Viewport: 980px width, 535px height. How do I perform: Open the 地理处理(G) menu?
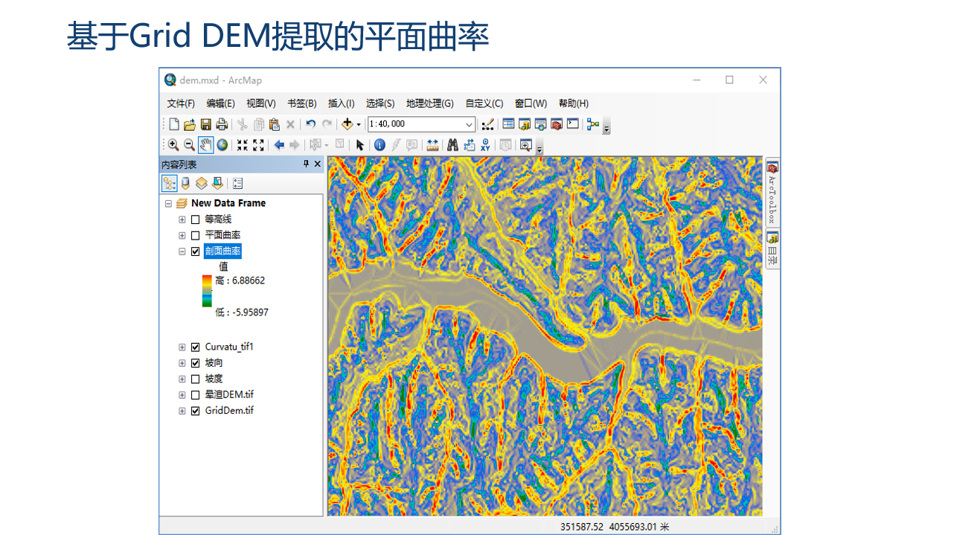click(429, 103)
